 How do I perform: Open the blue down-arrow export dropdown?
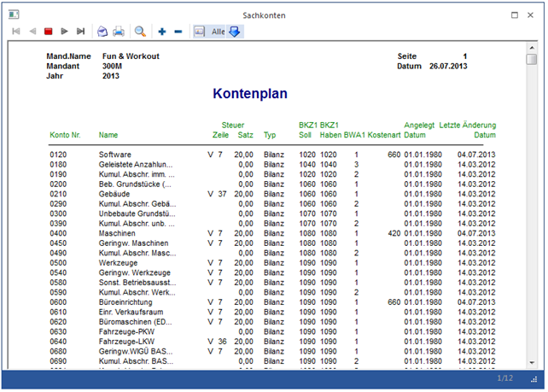tap(235, 32)
